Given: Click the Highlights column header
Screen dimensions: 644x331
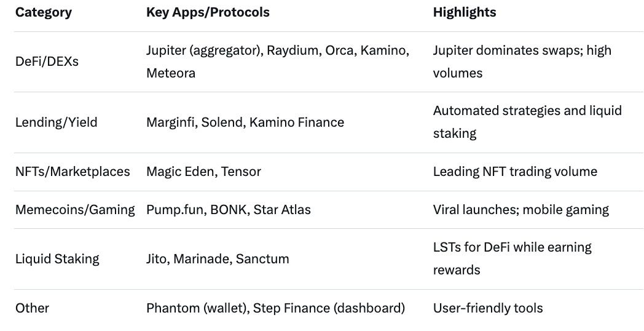Looking at the screenshot, I should pos(465,12).
